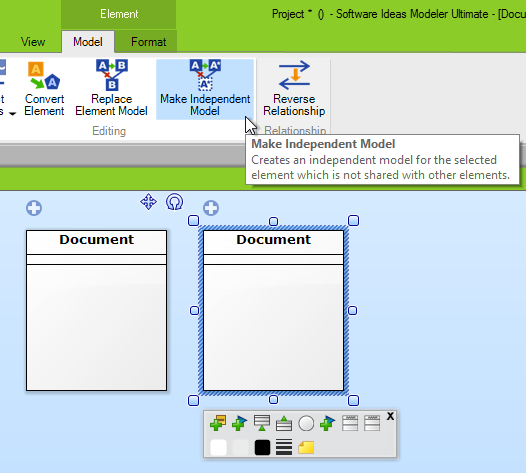Click Reverse Relationship ribbon button
The width and height of the screenshot is (526, 473).
(x=294, y=89)
